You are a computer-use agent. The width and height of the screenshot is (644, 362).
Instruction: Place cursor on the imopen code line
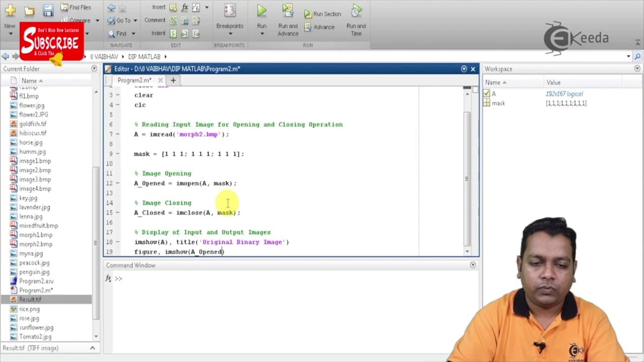coord(185,184)
